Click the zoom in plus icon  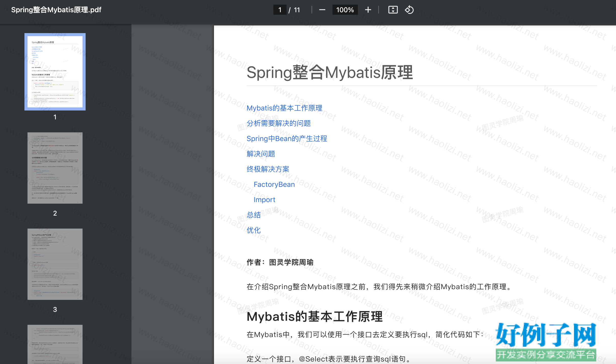tap(368, 10)
